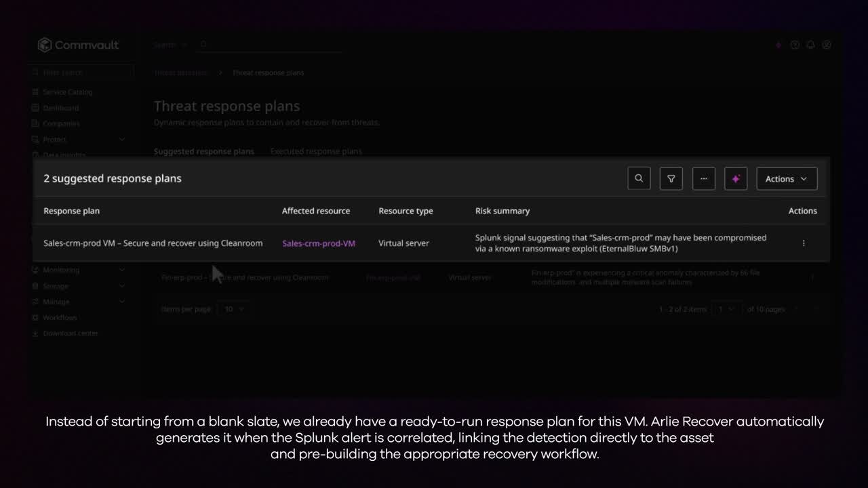Click the top search input field
Viewport: 868px width, 488px height.
[x=271, y=45]
